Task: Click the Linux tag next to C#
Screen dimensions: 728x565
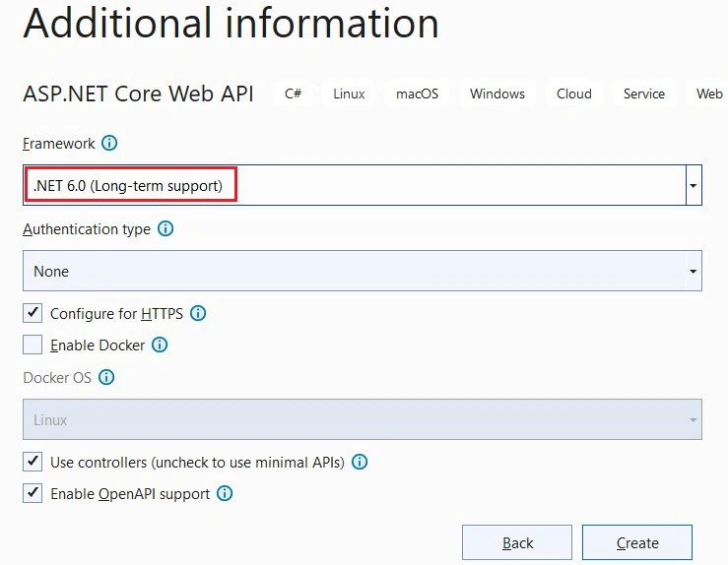Action: click(x=349, y=94)
